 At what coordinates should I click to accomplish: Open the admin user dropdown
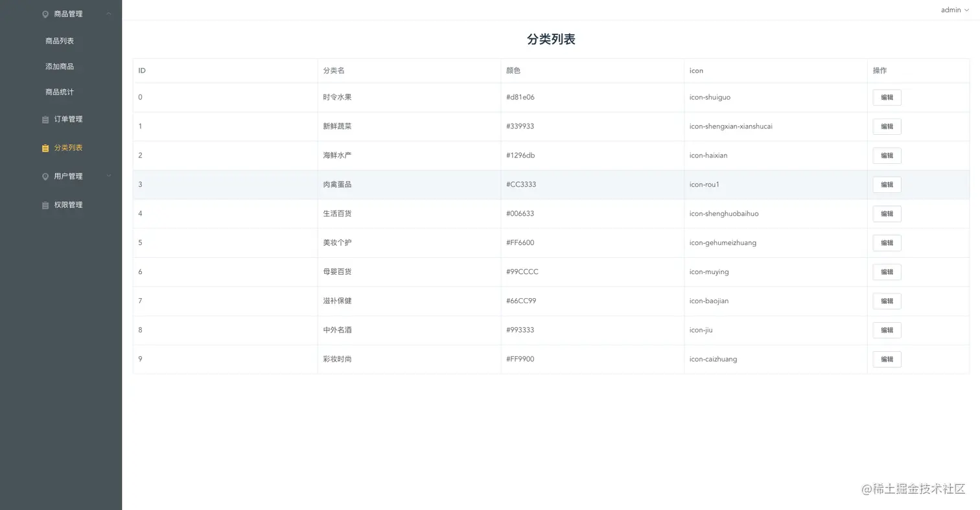point(955,10)
